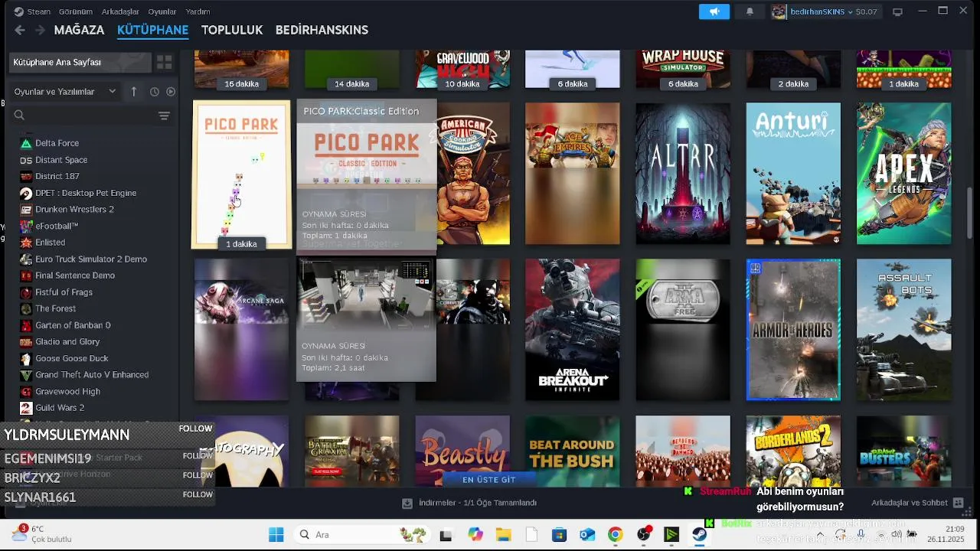Select Goose Goose Duck entry
This screenshot has height=551, width=980.
click(71, 358)
